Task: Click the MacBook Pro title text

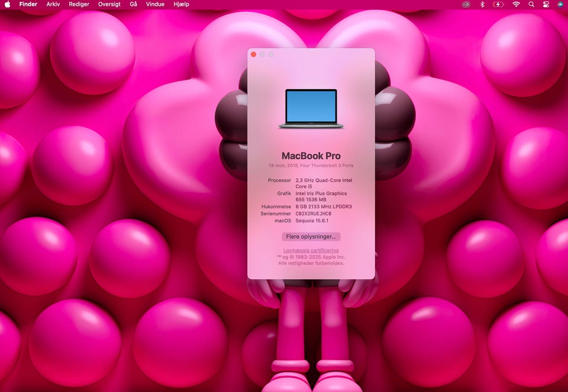Action: pyautogui.click(x=311, y=156)
